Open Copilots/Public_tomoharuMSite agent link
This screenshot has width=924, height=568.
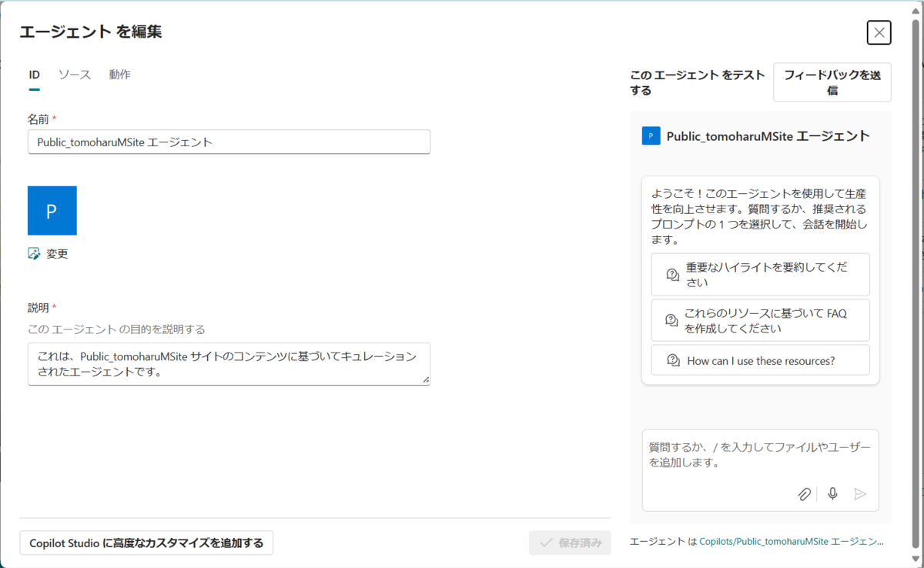pyautogui.click(x=792, y=541)
